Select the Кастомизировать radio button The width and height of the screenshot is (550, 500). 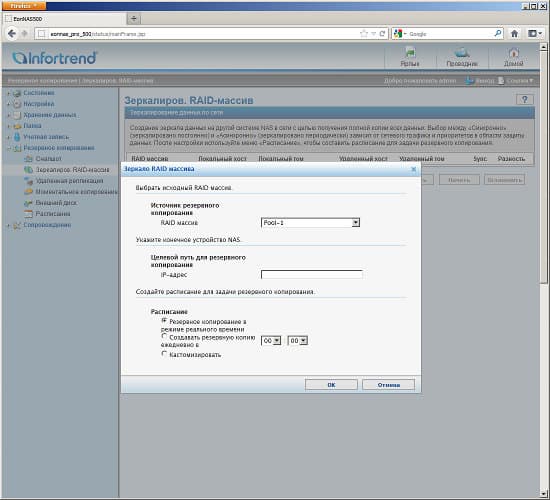(164, 354)
